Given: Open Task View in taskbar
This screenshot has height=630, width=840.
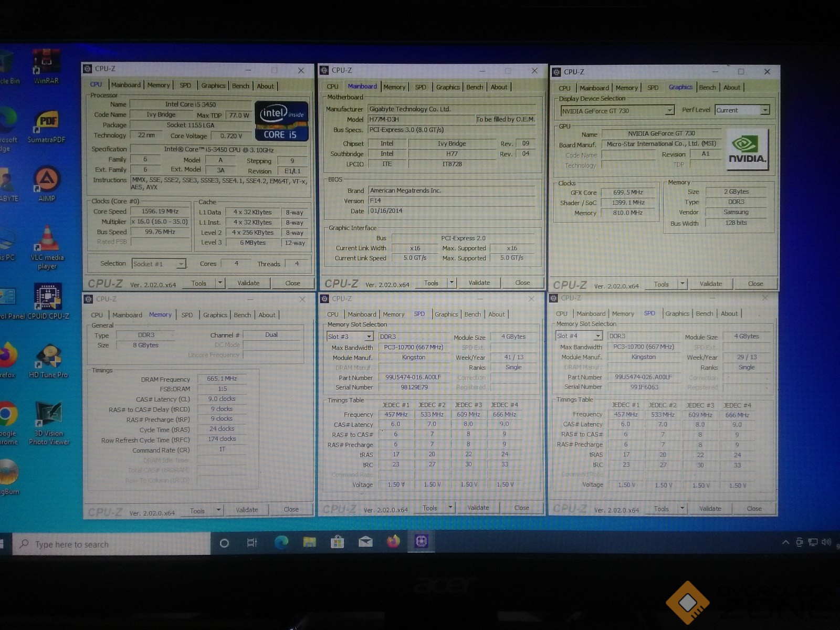Looking at the screenshot, I should pos(252,543).
